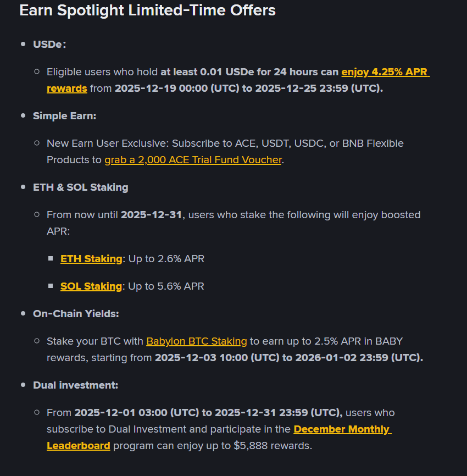Click the USDe: section label
The width and height of the screenshot is (467, 476).
click(49, 45)
